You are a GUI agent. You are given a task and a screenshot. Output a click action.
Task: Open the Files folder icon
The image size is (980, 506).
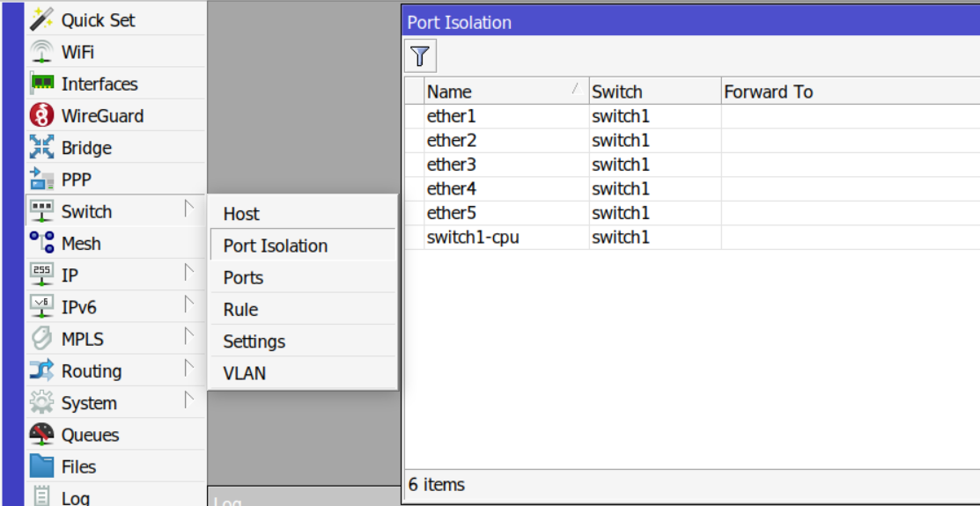[x=41, y=466]
